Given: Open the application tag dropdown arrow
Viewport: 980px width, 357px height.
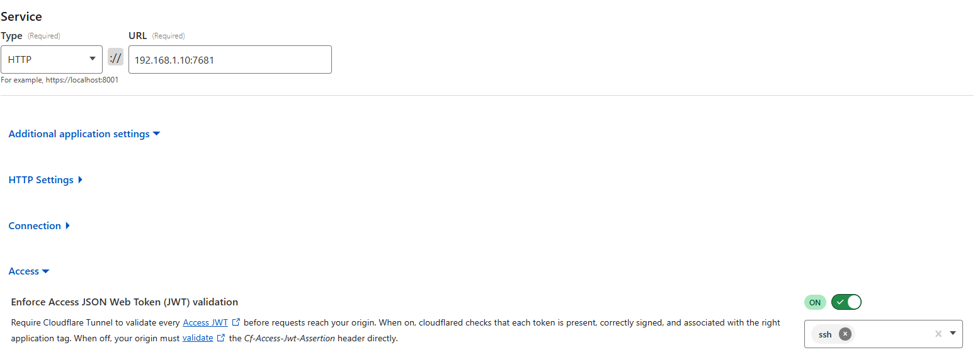Looking at the screenshot, I should 953,333.
